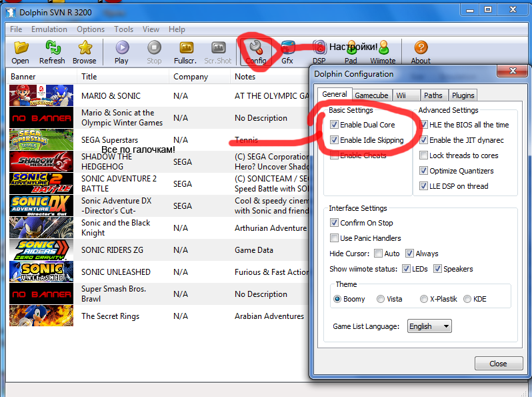Select the Super Smash Bros. Brawl title
This screenshot has width=532, height=397.
[x=113, y=294]
